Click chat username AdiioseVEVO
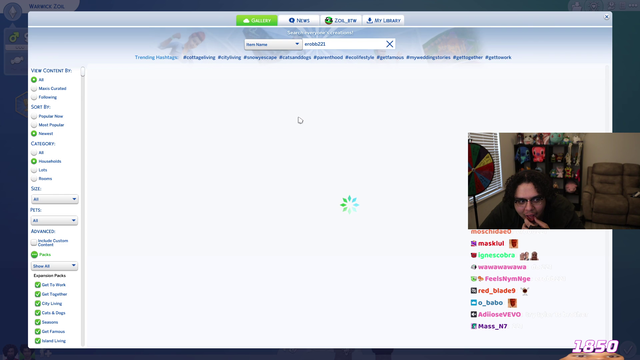The image size is (640, 360). tap(499, 315)
